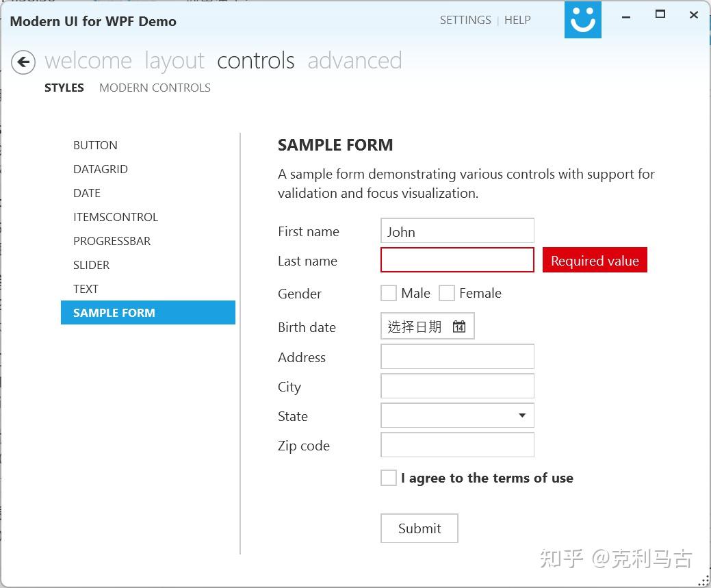The width and height of the screenshot is (711, 588).
Task: Click the Submit button
Action: coord(419,528)
